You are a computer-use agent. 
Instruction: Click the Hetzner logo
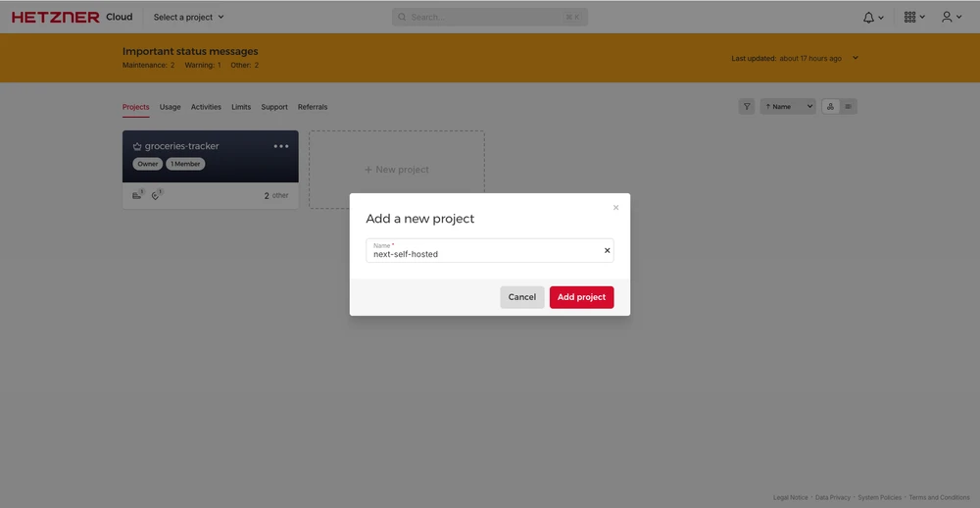coord(56,17)
